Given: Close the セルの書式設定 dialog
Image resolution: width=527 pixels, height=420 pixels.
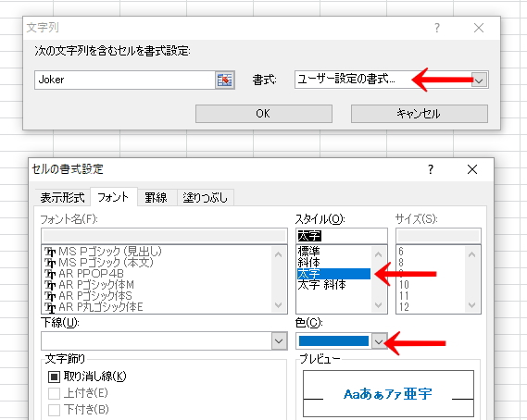Looking at the screenshot, I should click(x=472, y=169).
